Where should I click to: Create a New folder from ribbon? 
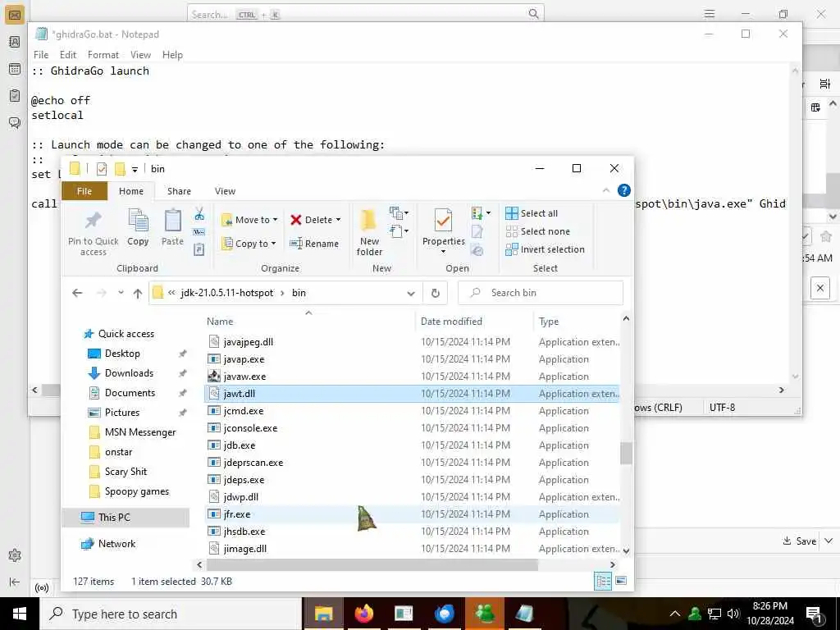tap(369, 232)
